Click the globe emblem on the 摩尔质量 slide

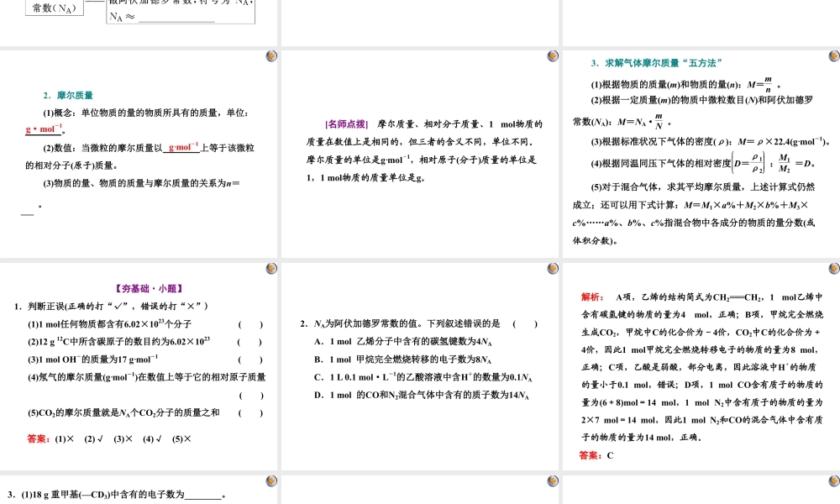click(270, 55)
